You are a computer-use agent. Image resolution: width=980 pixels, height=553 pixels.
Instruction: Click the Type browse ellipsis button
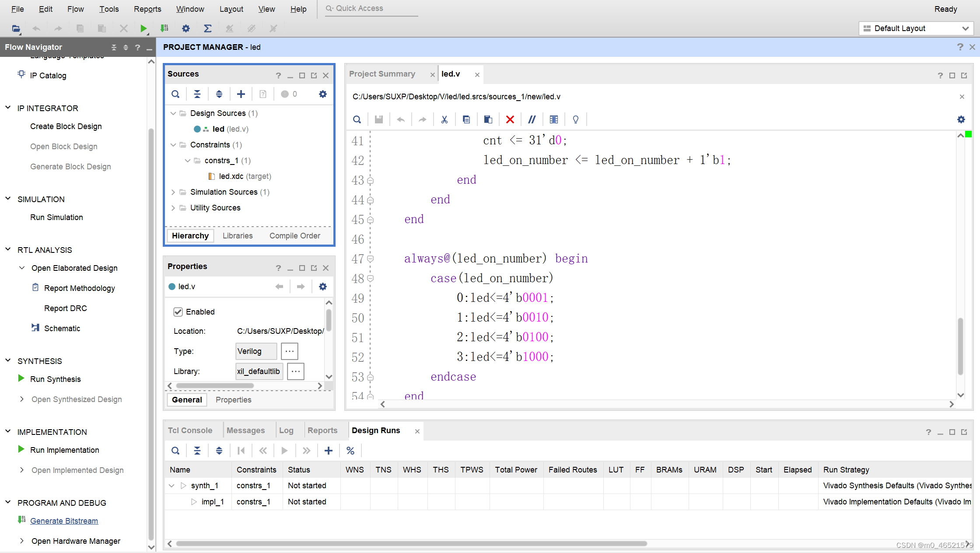coord(289,351)
